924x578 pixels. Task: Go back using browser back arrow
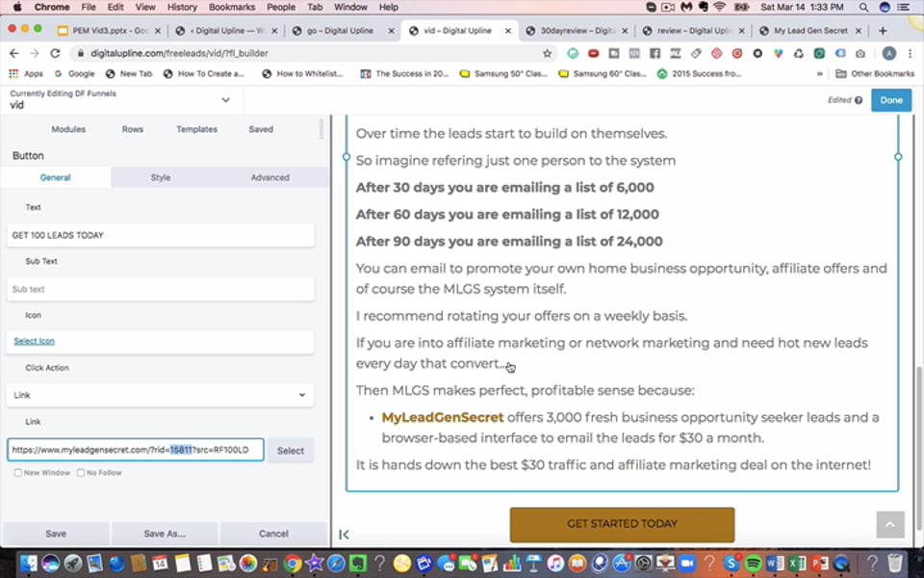click(14, 53)
